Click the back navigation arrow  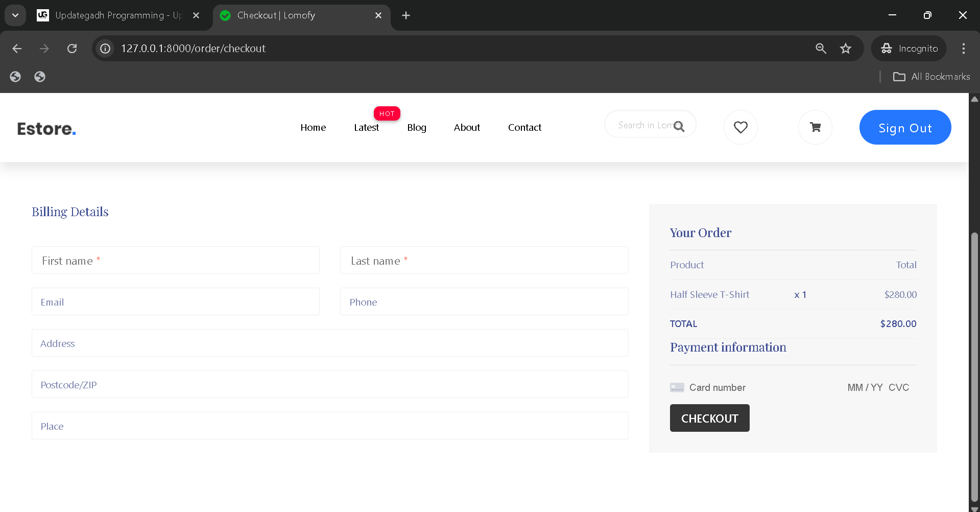17,48
